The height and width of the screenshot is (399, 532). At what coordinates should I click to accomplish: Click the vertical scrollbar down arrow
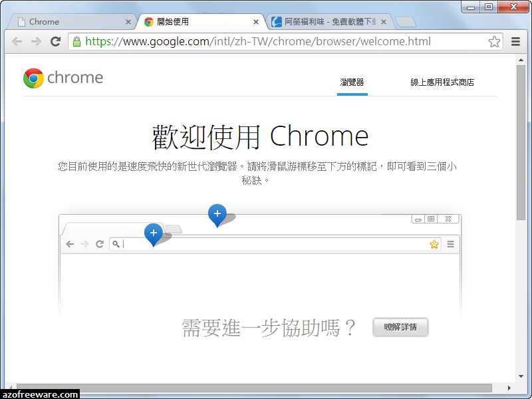[521, 376]
